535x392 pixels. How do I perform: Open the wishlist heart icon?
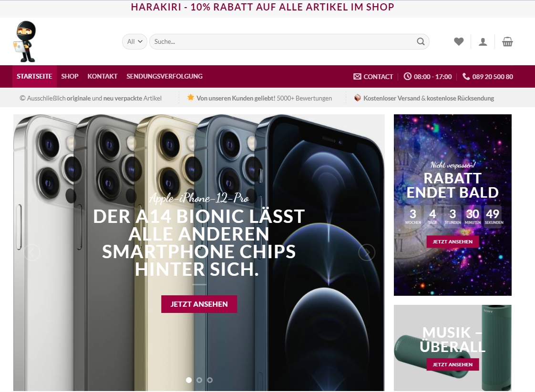(x=459, y=41)
